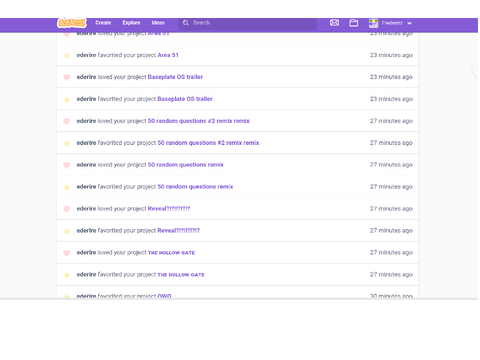Viewport: 480px width, 360px height.
Task: Click heart icon beside THE HOLLOW GATE love
Action: click(67, 253)
